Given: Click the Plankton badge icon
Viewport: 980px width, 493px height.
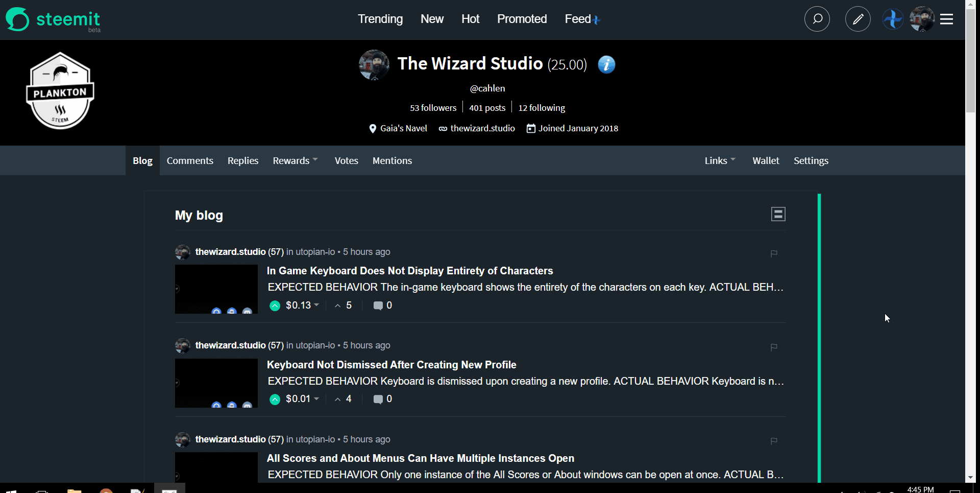Looking at the screenshot, I should [x=60, y=91].
